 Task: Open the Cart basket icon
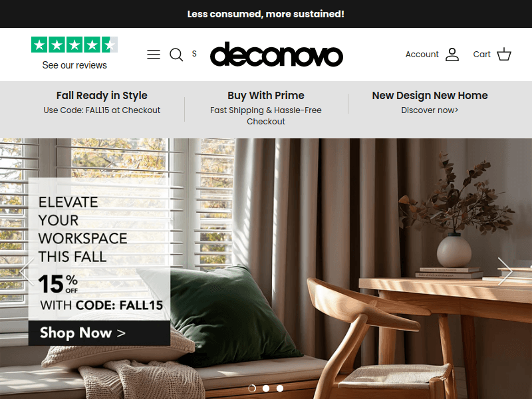tap(504, 55)
